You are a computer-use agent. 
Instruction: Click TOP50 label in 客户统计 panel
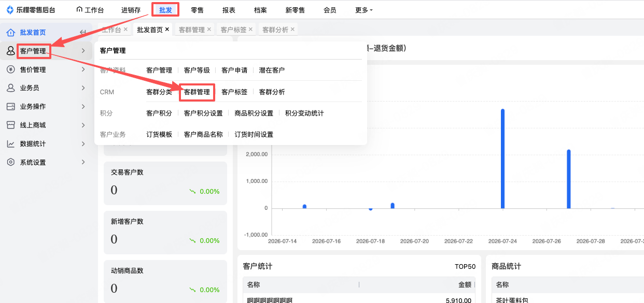pyautogui.click(x=465, y=266)
